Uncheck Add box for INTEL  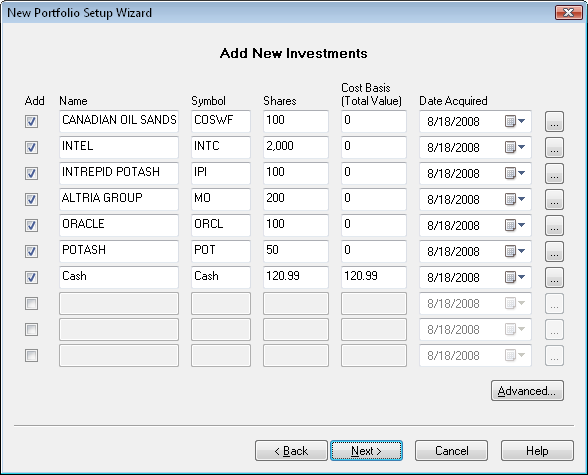click(x=32, y=147)
